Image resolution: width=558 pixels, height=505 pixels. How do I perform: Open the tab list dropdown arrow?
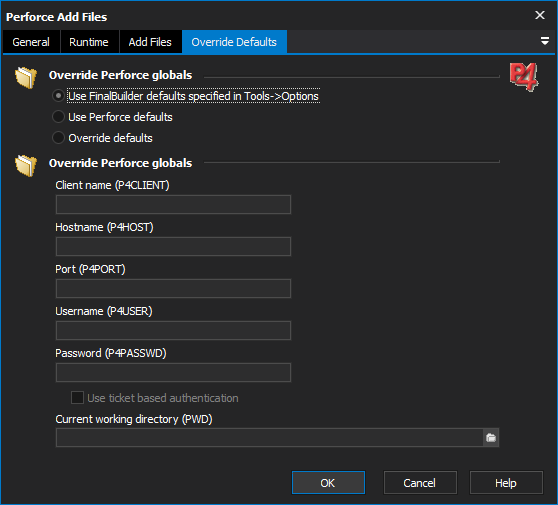(x=544, y=41)
